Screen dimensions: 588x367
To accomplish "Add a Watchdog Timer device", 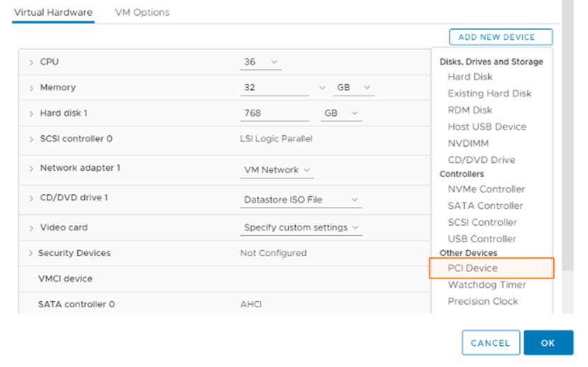I will [487, 285].
